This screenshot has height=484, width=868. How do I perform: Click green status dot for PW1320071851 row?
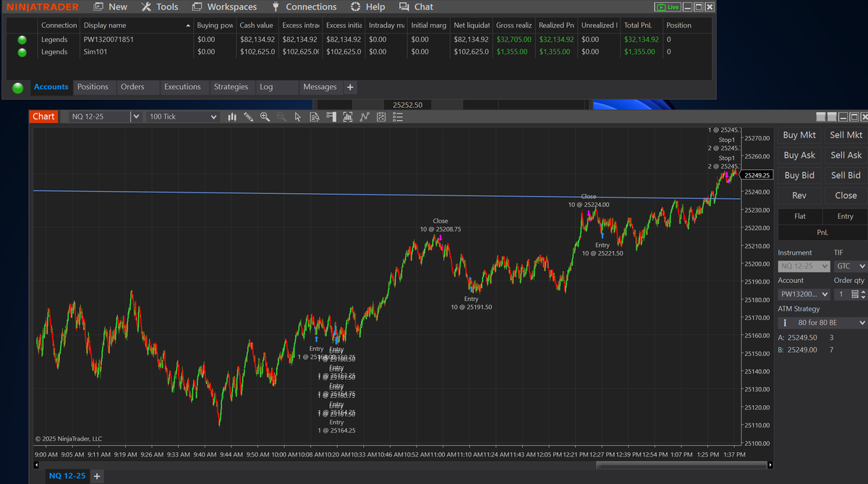click(22, 40)
